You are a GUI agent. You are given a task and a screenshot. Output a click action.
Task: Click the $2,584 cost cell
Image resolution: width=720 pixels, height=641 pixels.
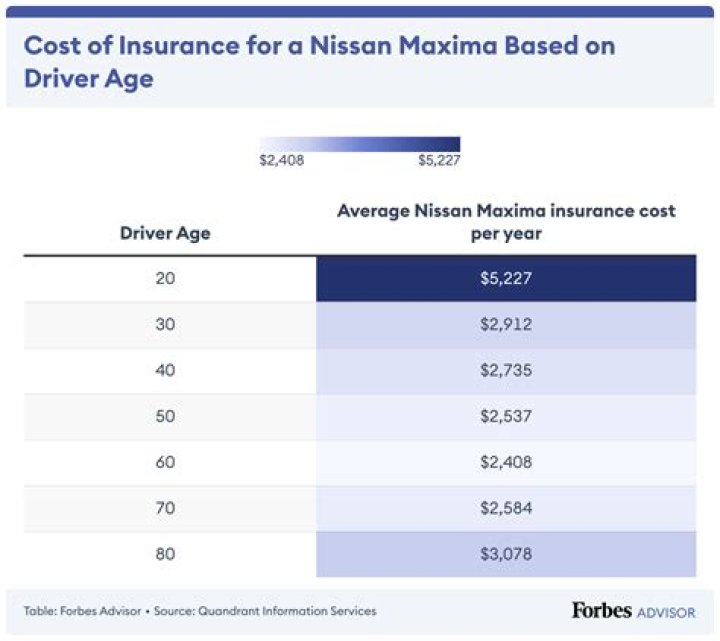coord(506,509)
